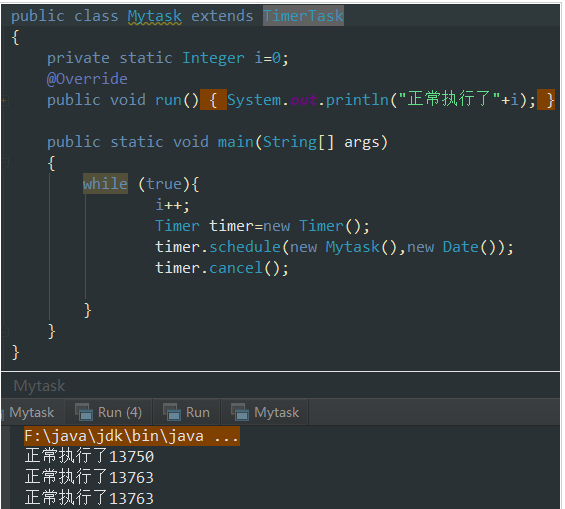Collapse main method using gutter fold marker
Viewport: 565px width, 509px height.
(5, 164)
